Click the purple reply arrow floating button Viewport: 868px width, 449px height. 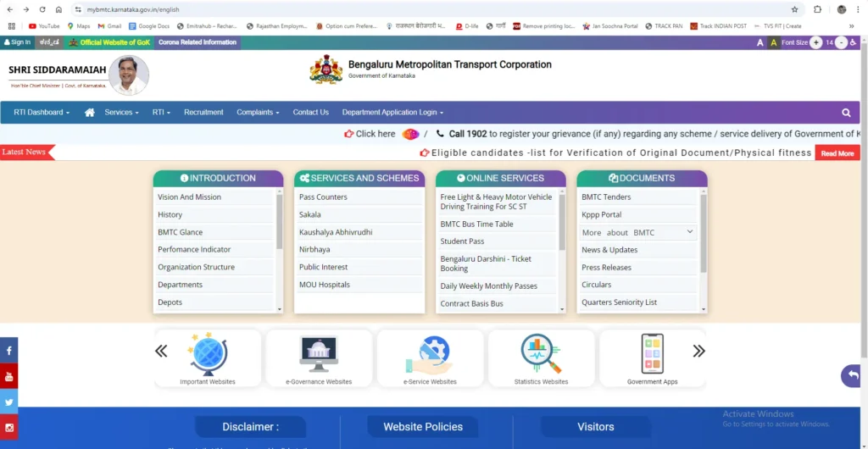pos(853,375)
